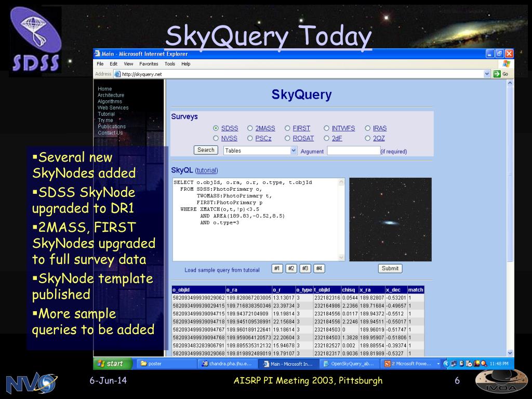Go to Home in the sidebar

[104, 88]
